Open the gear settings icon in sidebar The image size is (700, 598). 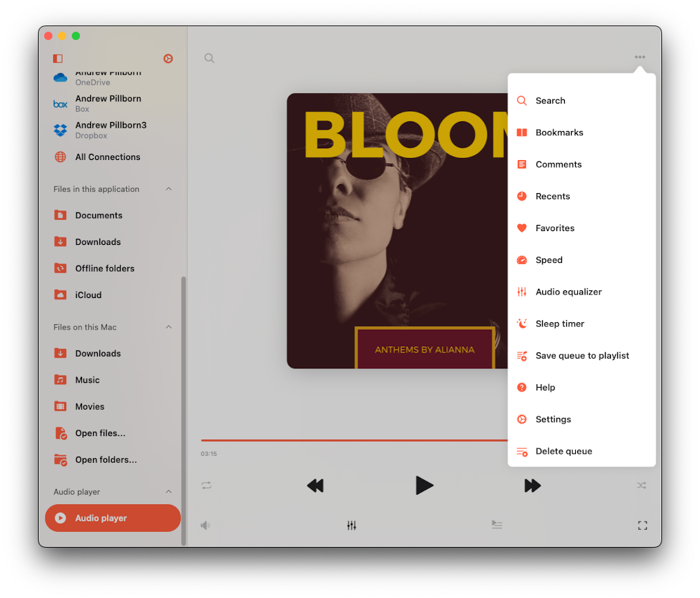pos(168,59)
